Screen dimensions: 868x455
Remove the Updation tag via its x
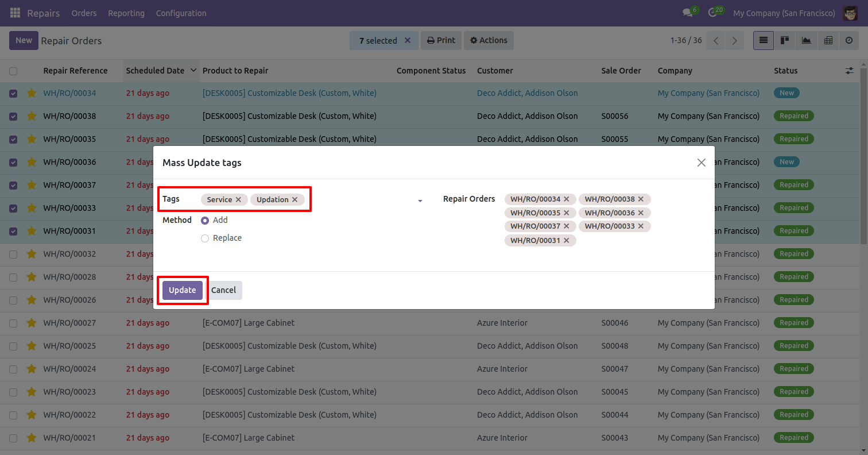tap(295, 199)
